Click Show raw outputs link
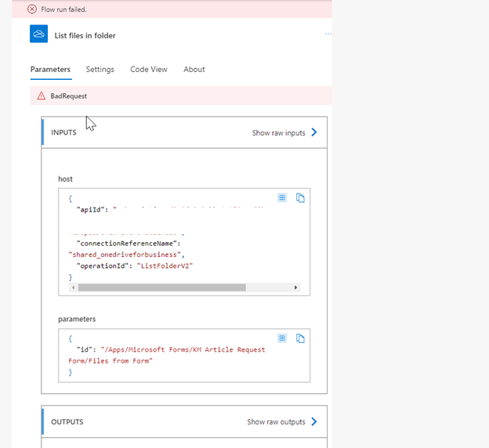Screen dimensions: 489x448 [x=276, y=422]
